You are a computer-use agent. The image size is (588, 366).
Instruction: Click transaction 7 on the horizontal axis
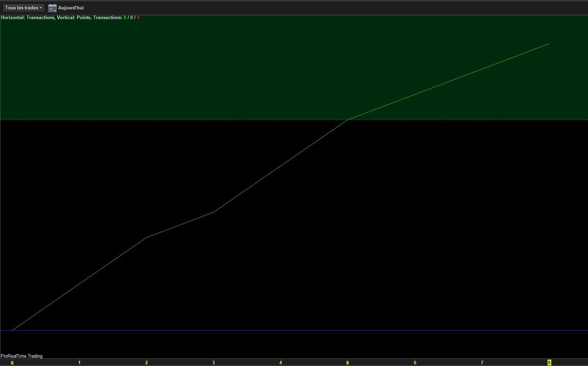[x=482, y=363]
